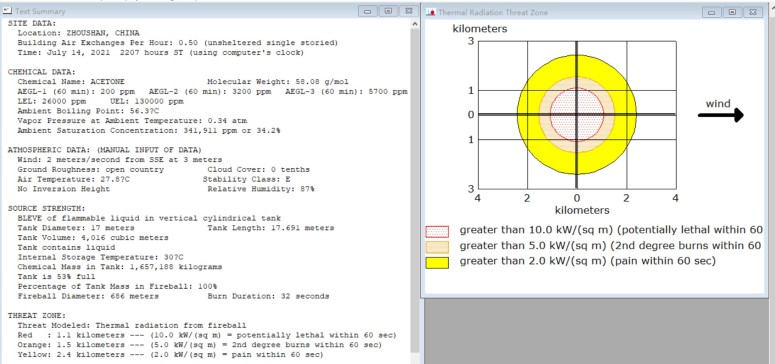Click 'No Inversion Height' text

(64, 189)
